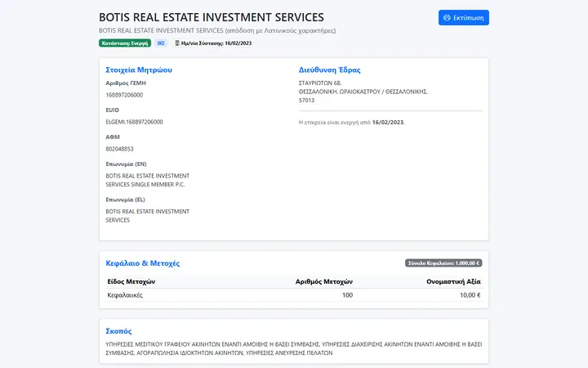Click the Ονομαστική Αξία column header
This screenshot has height=368, width=588.
(x=453, y=281)
